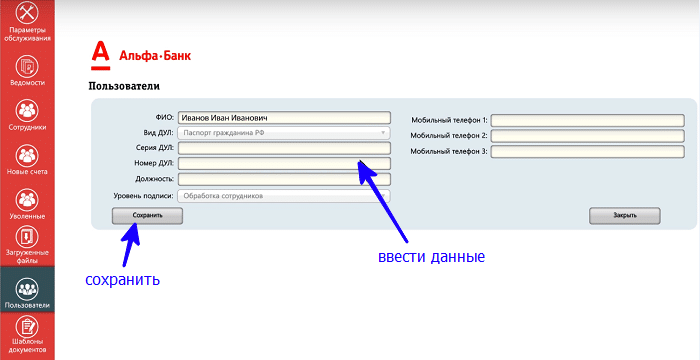Open Шаблоны документов sidebar icon
The height and width of the screenshot is (360, 700).
[x=27, y=328]
